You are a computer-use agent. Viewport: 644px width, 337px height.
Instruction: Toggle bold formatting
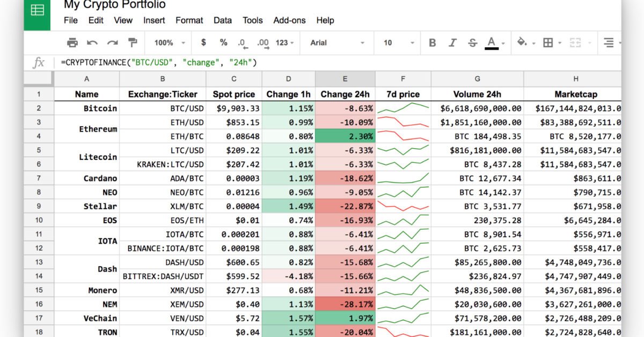click(x=433, y=43)
